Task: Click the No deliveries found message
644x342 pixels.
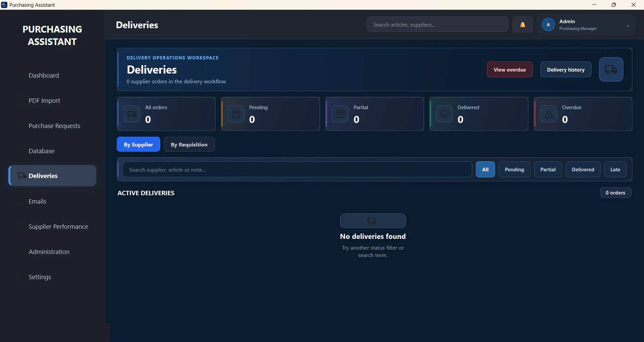Action: click(373, 236)
